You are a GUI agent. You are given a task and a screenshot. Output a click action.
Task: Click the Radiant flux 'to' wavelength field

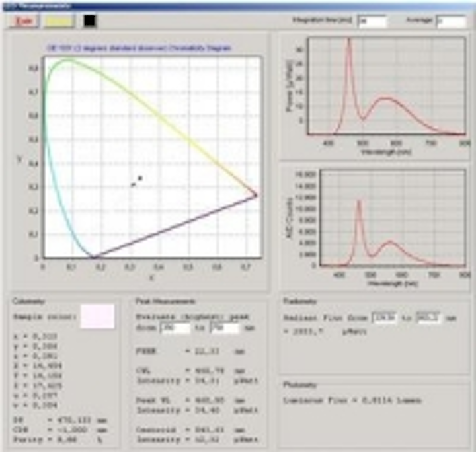coord(428,318)
